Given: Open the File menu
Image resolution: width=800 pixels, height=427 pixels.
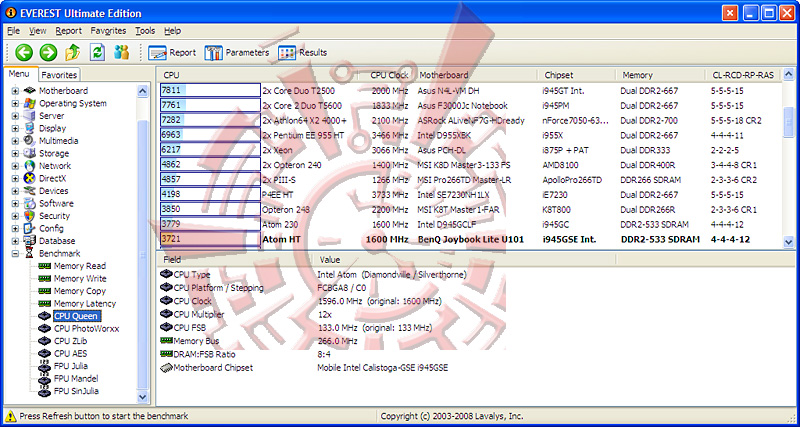Looking at the screenshot, I should [14, 31].
